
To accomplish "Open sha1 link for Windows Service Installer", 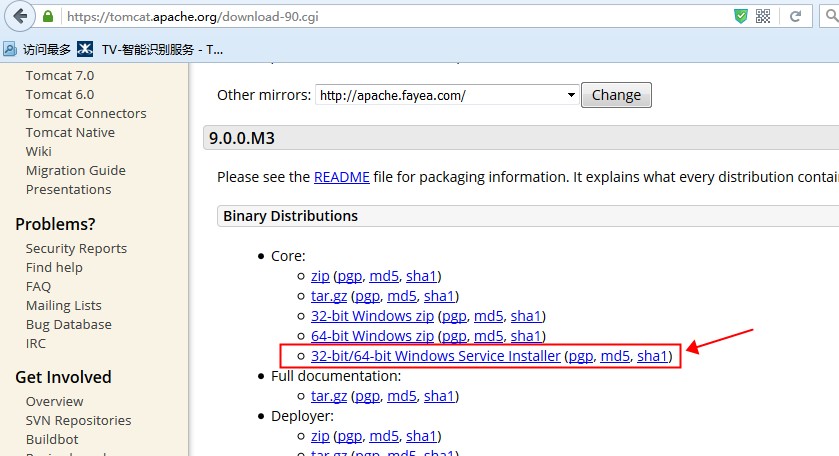I will 653,356.
